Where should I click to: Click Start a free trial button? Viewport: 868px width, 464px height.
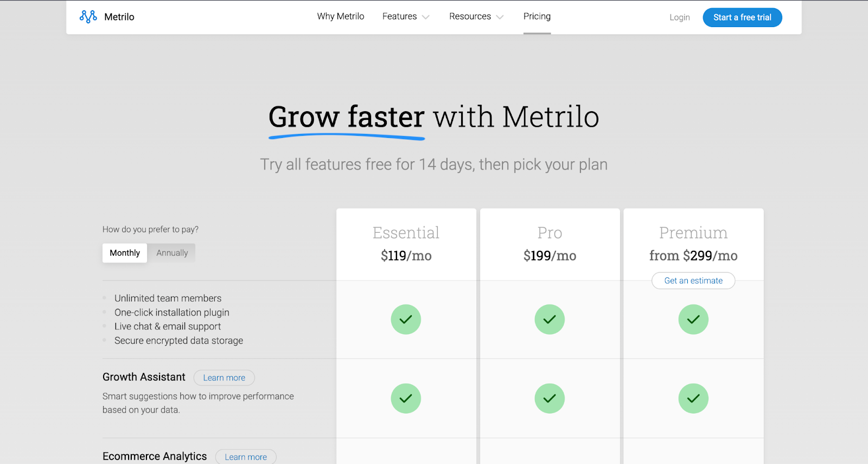pyautogui.click(x=742, y=17)
